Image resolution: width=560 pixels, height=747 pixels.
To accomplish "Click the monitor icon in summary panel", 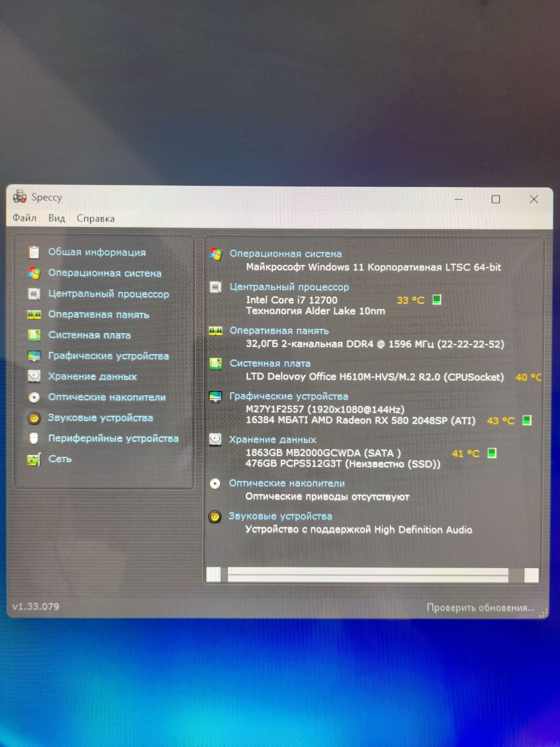I will (x=215, y=396).
